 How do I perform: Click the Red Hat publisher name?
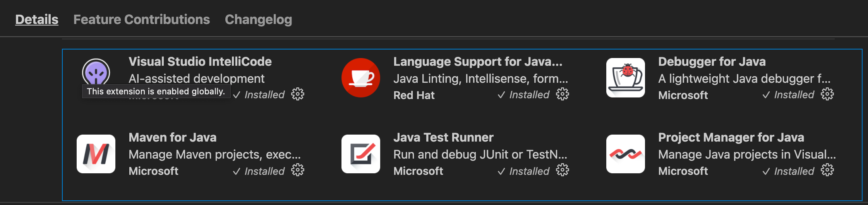click(414, 95)
